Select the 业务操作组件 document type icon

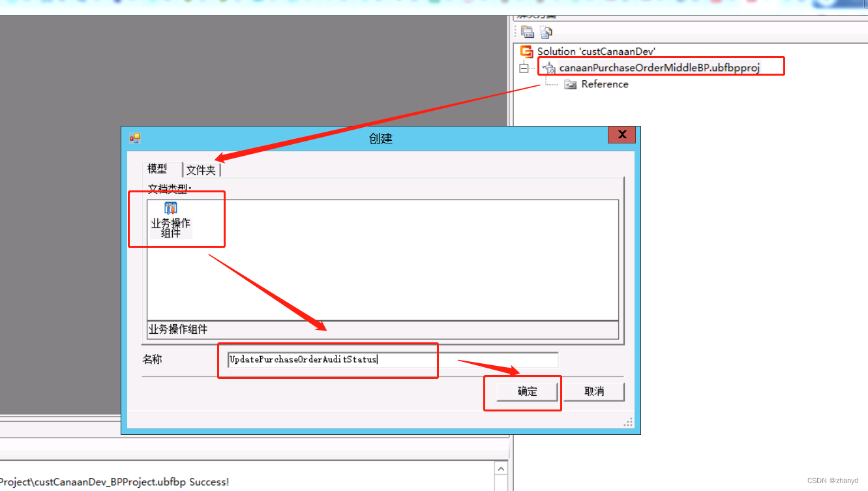click(171, 209)
